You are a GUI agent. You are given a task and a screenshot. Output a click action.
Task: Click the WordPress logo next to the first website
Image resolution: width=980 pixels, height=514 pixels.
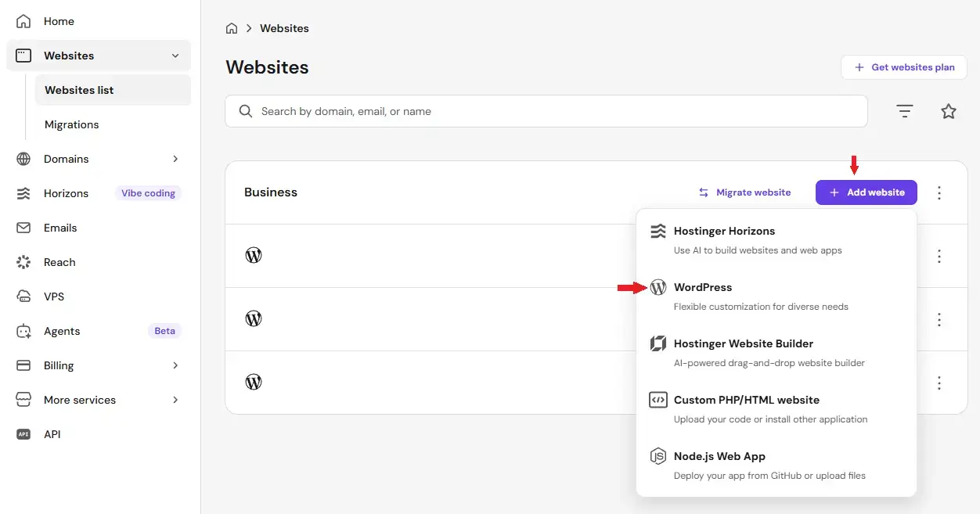[x=253, y=255]
